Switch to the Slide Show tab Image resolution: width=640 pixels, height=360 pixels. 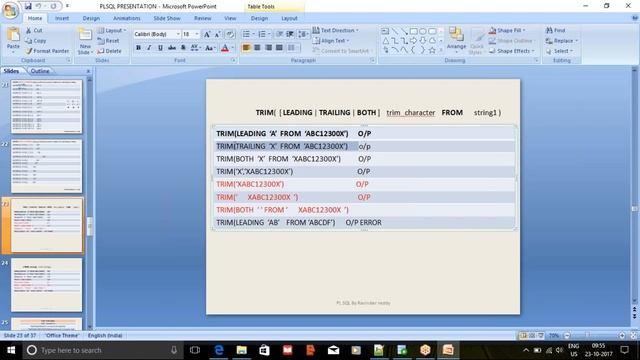(167, 18)
